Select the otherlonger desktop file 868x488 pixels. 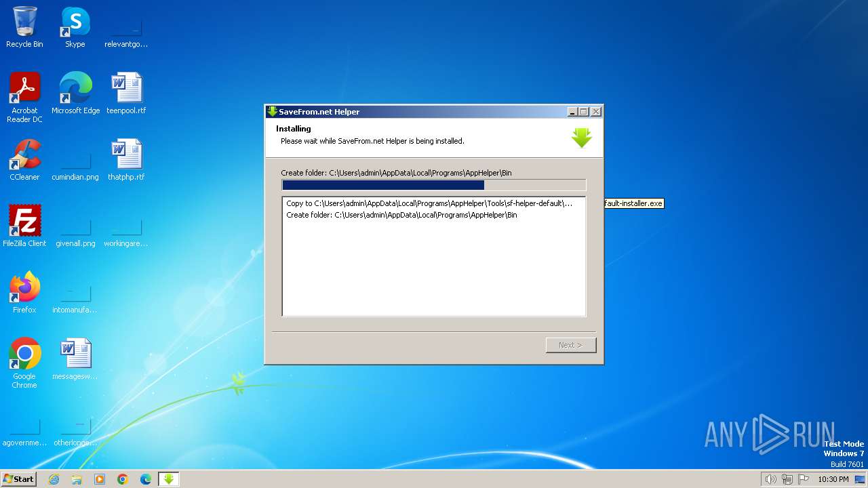tap(75, 432)
